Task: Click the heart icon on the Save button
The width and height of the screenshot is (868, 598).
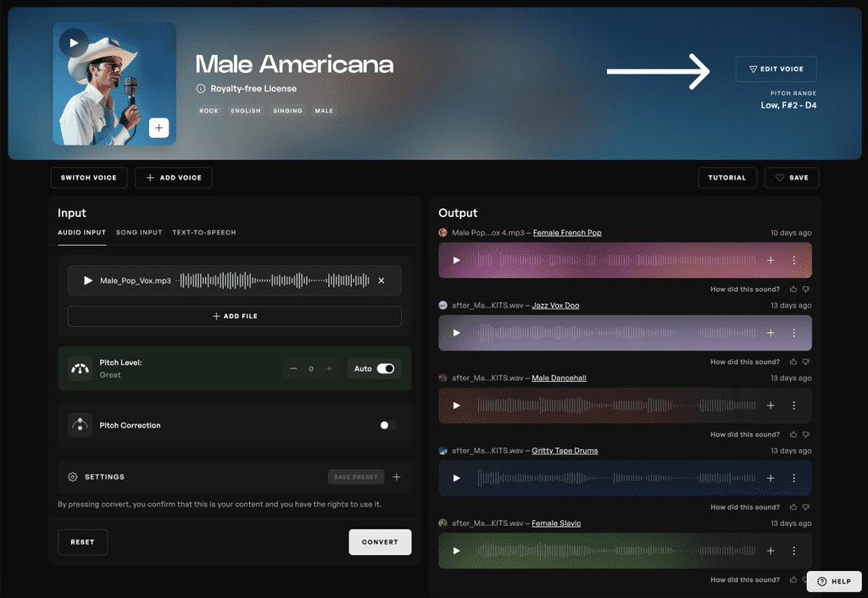Action: pos(780,177)
